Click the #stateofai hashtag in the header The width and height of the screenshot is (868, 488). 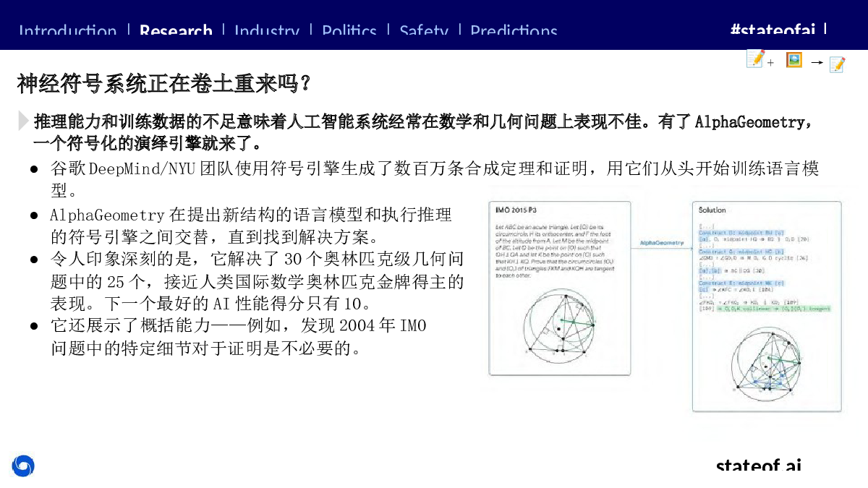[x=773, y=30]
